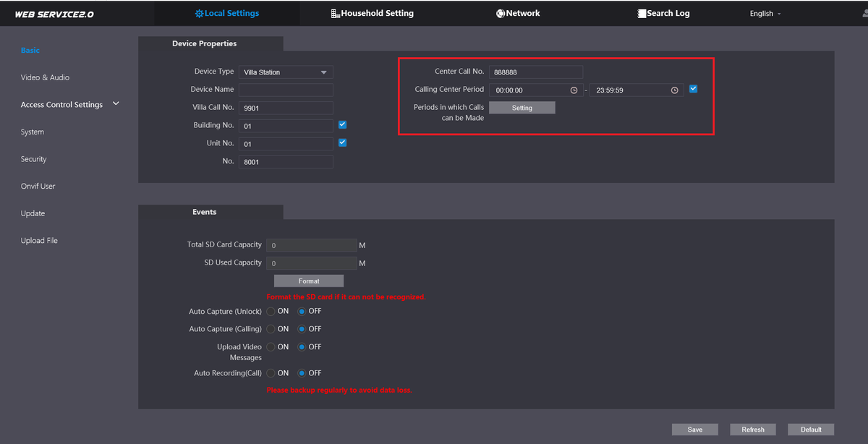The width and height of the screenshot is (868, 444).
Task: Switch to Household Setting tab
Action: pyautogui.click(x=372, y=13)
